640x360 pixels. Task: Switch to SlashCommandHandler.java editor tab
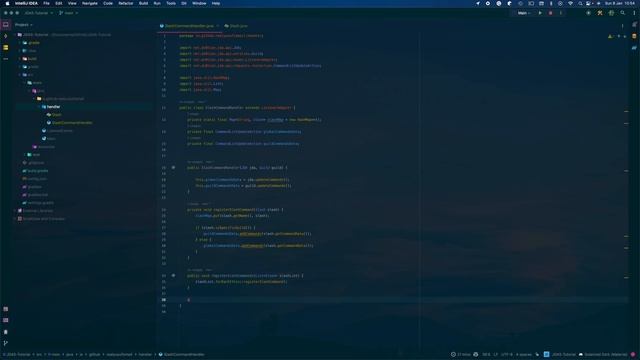[189, 26]
